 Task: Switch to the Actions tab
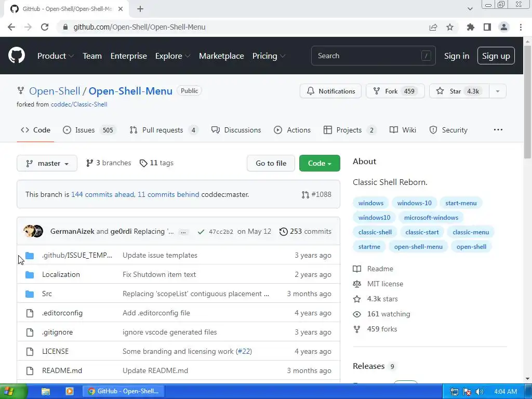[292, 130]
